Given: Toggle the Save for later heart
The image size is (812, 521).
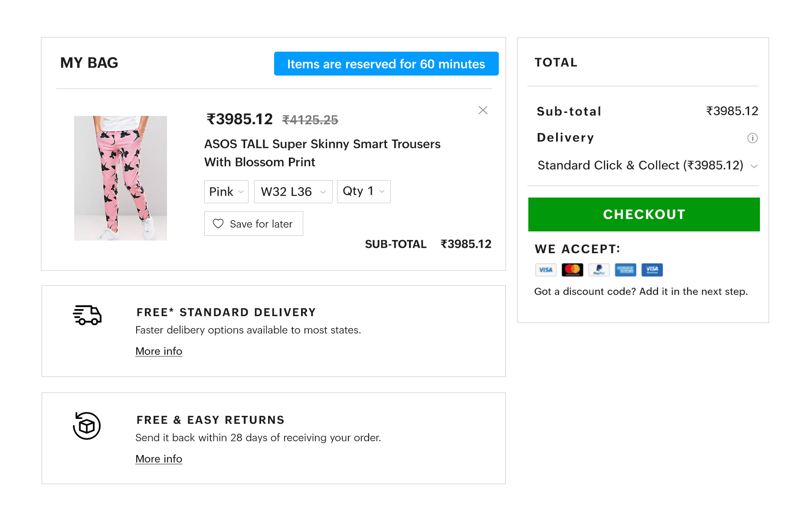Looking at the screenshot, I should click(219, 224).
